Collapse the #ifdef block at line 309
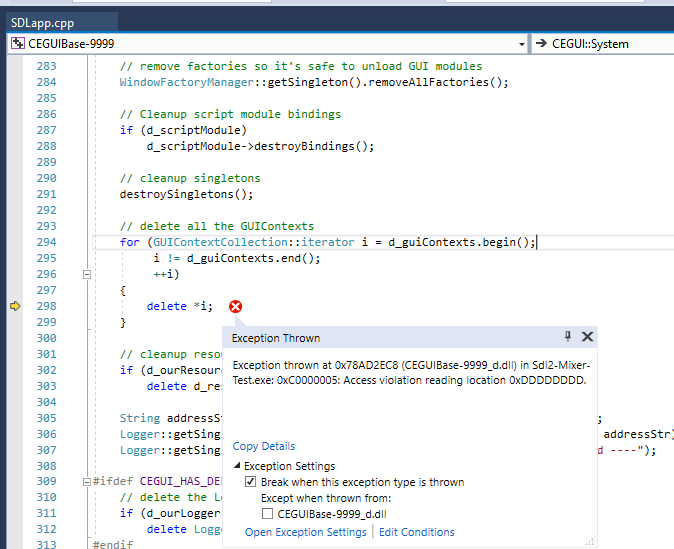Viewport: 674px width, 549px height. [87, 482]
